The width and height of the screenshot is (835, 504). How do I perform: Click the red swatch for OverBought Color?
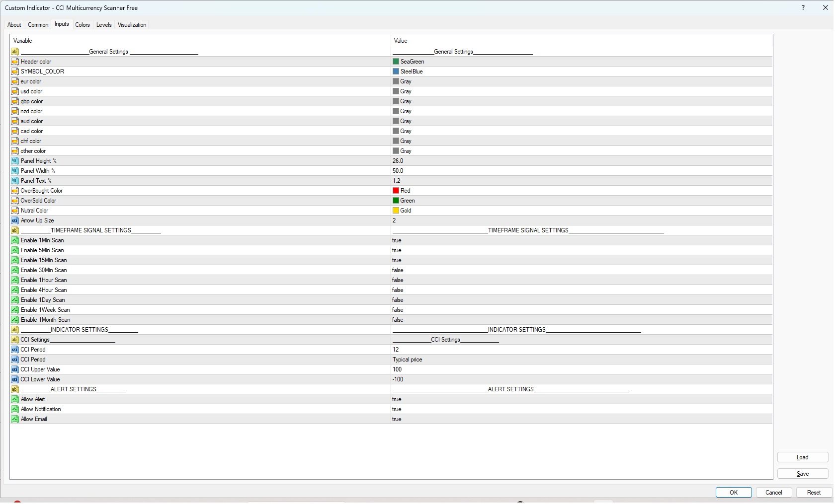(x=396, y=191)
